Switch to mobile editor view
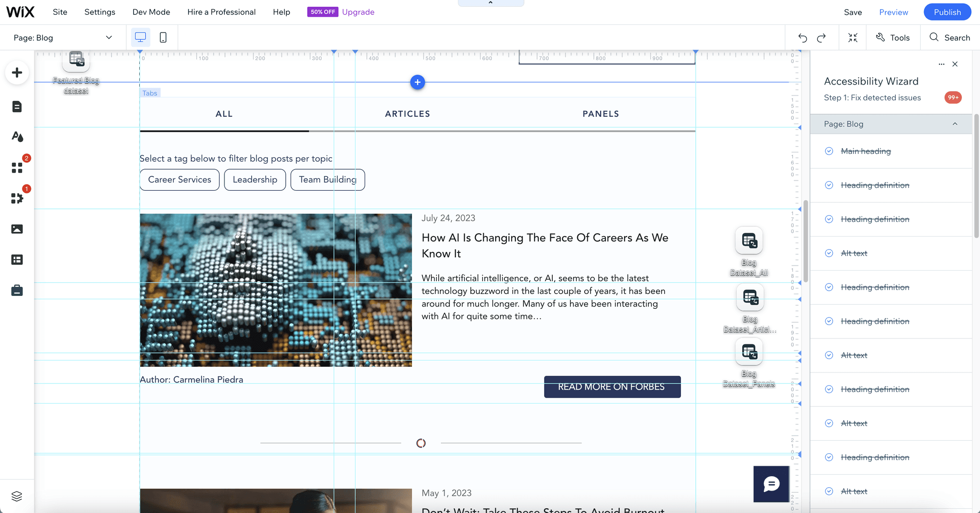The height and width of the screenshot is (513, 980). click(163, 37)
